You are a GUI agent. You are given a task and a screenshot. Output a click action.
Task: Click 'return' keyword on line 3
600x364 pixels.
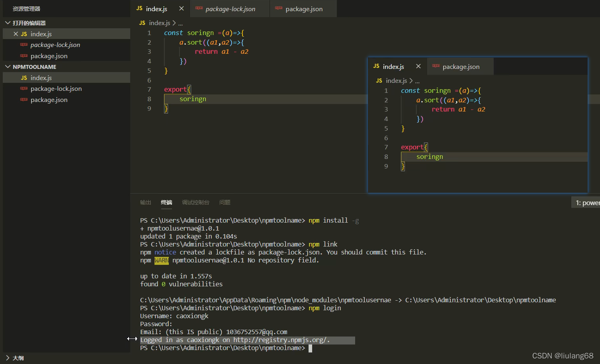pyautogui.click(x=206, y=52)
